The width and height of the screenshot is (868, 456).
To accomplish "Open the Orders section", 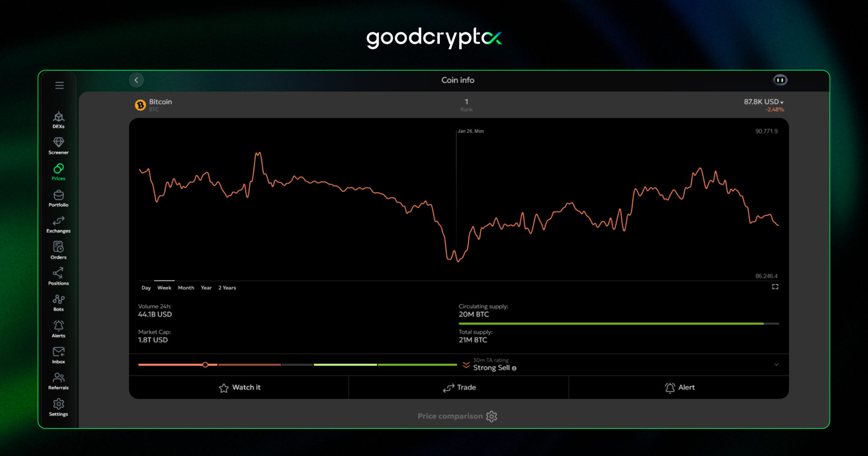I will pos(58,250).
